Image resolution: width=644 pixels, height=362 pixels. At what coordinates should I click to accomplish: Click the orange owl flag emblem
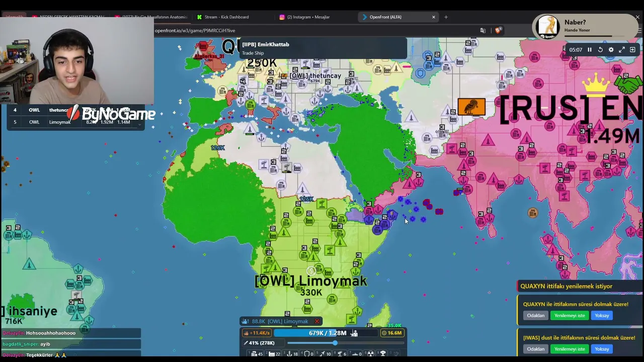[x=471, y=107]
